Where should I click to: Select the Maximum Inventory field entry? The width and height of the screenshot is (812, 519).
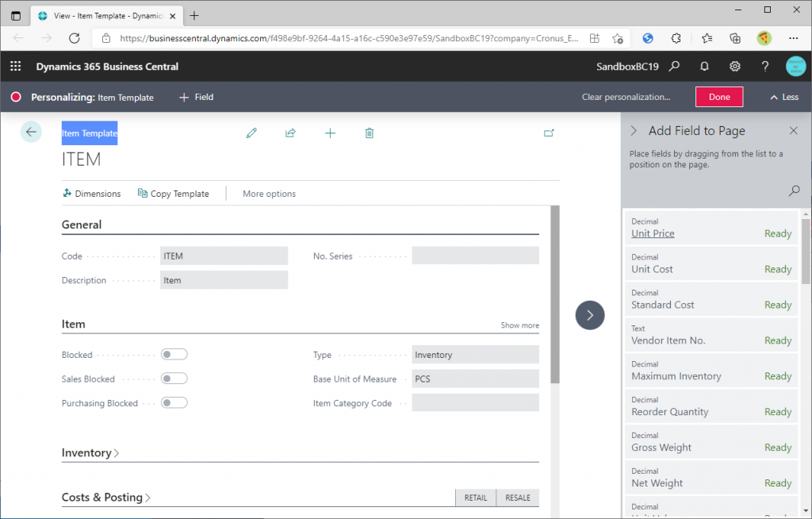711,371
